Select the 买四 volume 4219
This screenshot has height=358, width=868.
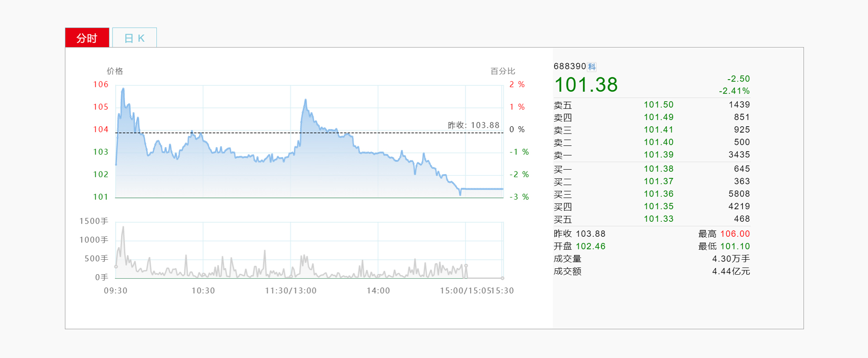pyautogui.click(x=740, y=206)
